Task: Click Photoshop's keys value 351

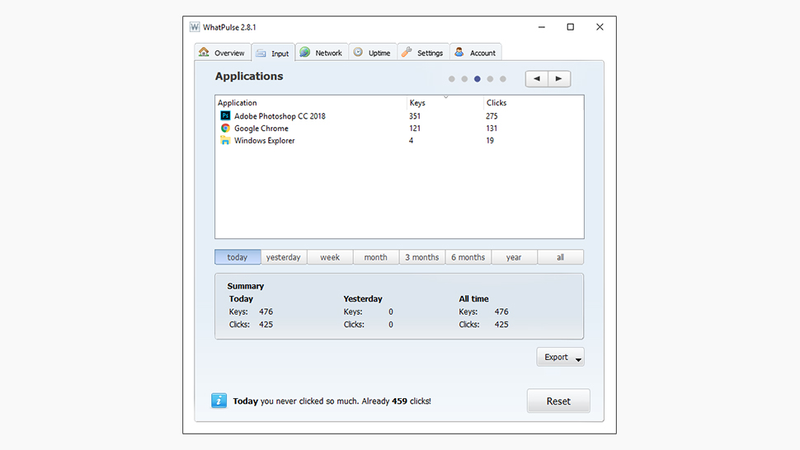Action: pyautogui.click(x=414, y=116)
